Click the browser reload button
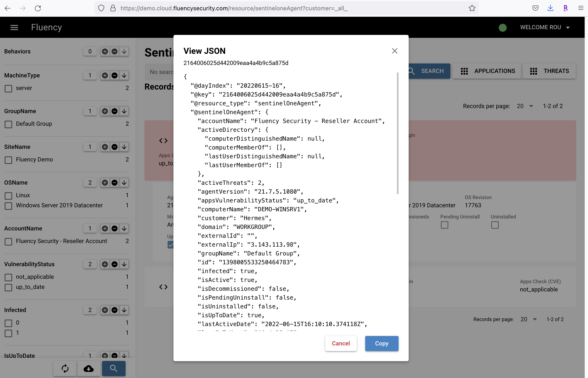 [38, 8]
